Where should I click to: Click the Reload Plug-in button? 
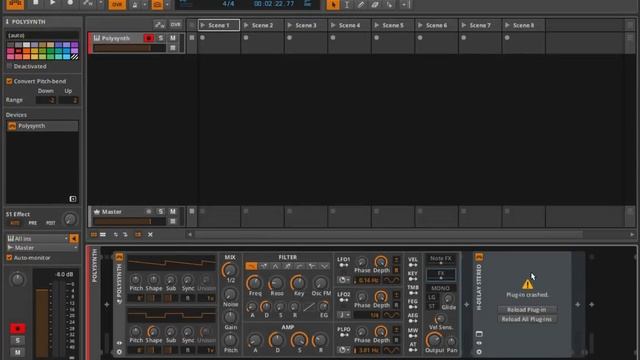click(x=527, y=309)
